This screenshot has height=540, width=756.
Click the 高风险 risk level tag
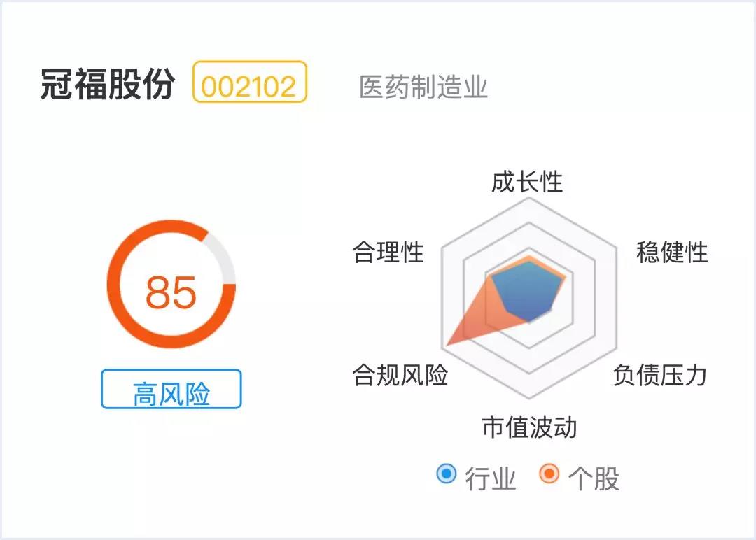click(171, 390)
